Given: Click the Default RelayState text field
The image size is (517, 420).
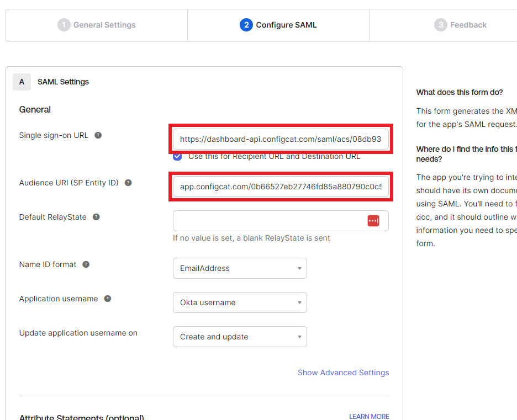Looking at the screenshot, I should click(x=268, y=221).
